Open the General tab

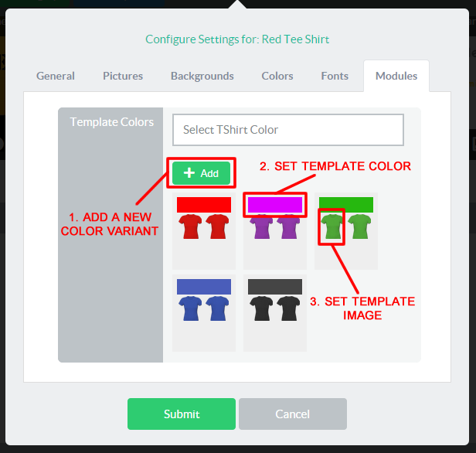56,76
